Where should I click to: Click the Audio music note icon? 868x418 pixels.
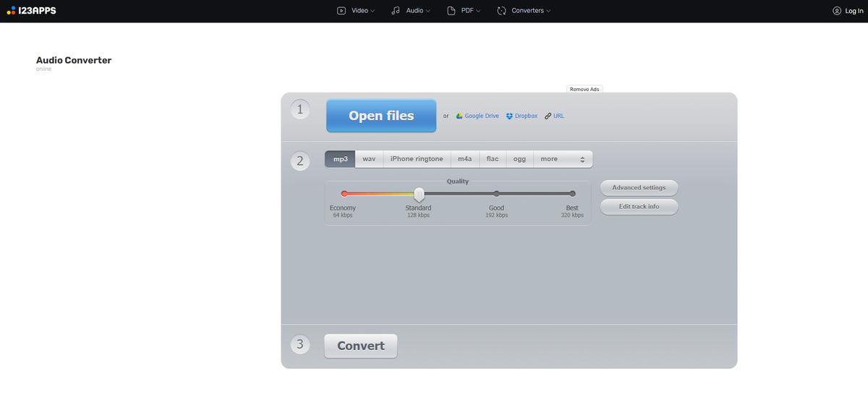point(396,11)
